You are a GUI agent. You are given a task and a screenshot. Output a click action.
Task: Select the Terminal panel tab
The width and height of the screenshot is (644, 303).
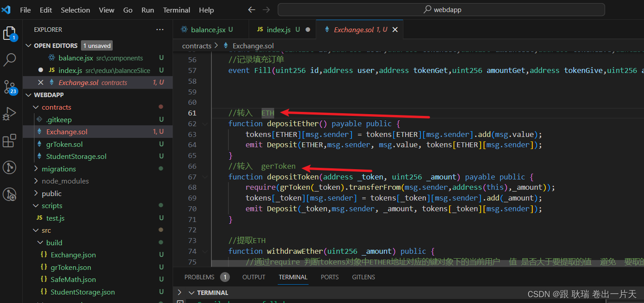(293, 277)
